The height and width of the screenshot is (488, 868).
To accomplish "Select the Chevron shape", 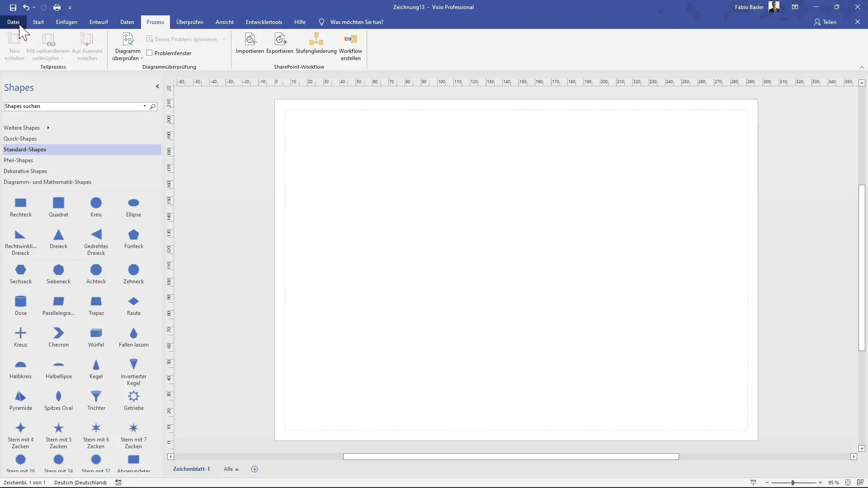I will 59,338.
